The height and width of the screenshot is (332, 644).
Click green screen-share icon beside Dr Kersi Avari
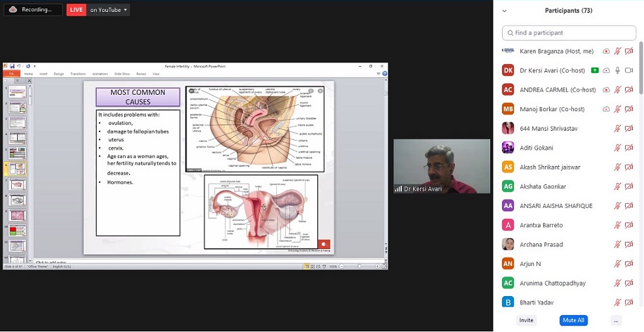tap(594, 70)
